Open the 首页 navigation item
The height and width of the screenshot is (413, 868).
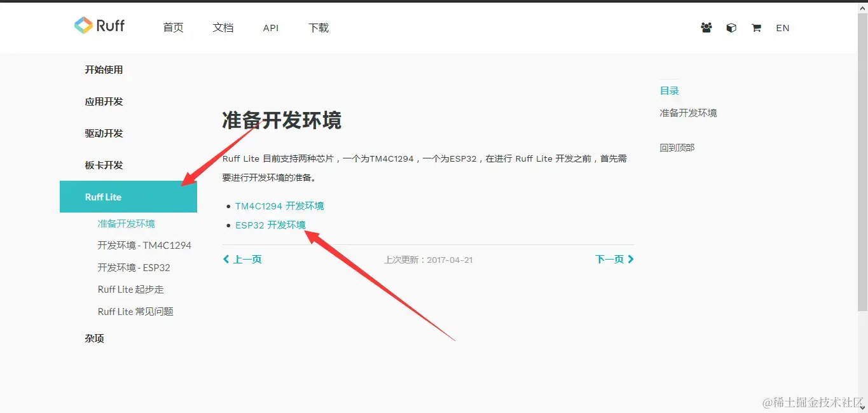point(172,27)
